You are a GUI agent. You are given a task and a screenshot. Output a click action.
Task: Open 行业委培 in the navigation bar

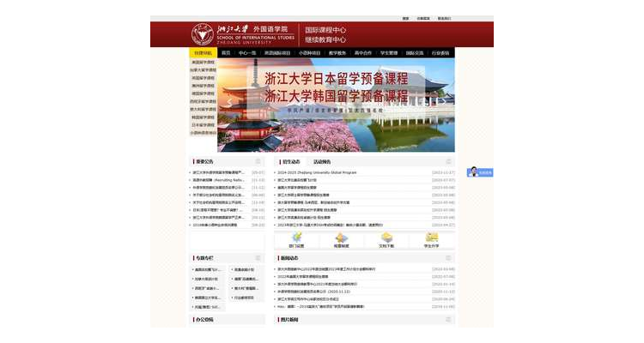(440, 53)
